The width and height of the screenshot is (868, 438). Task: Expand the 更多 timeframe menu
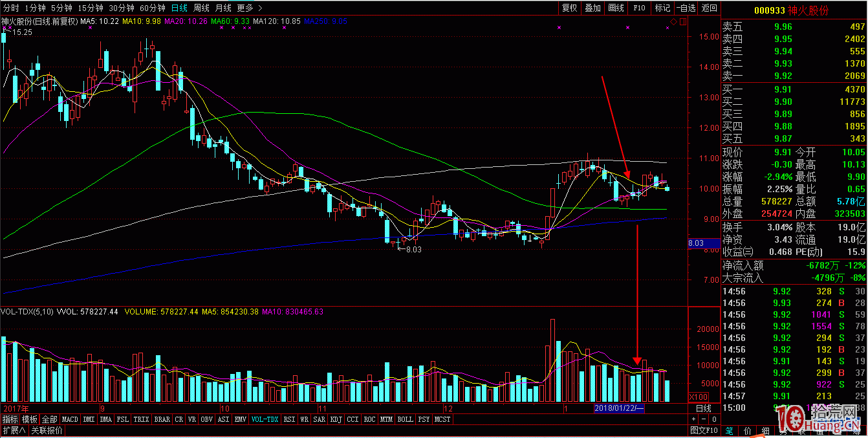coord(250,8)
